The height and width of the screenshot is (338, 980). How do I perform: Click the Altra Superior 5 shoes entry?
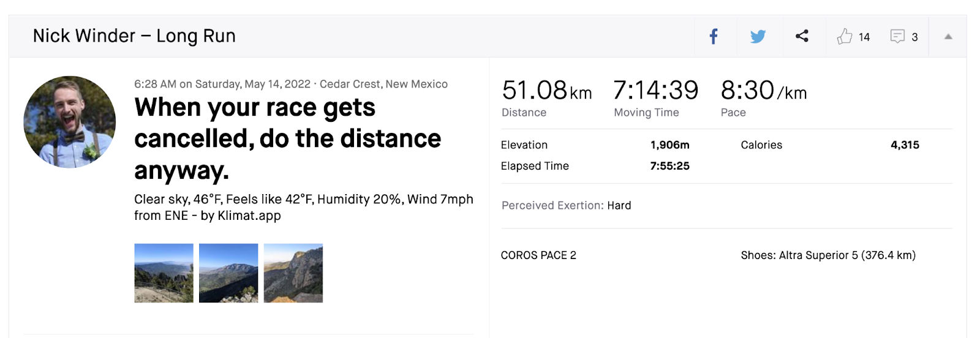click(x=828, y=255)
